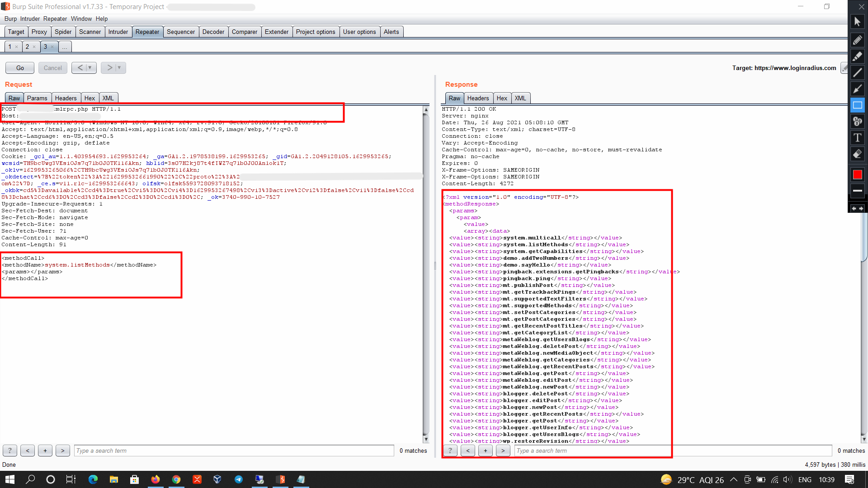Switch response view to XML tab
Image resolution: width=868 pixels, height=488 pixels.
coord(520,98)
